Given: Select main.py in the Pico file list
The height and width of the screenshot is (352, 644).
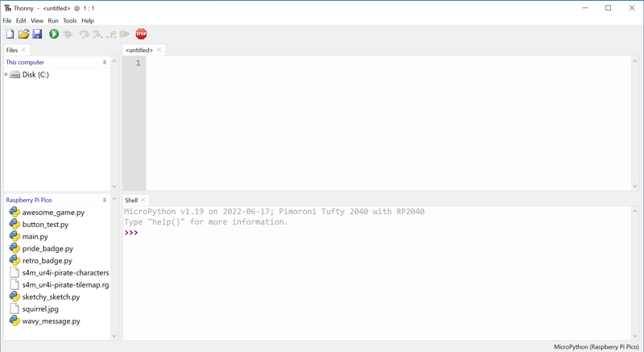Looking at the screenshot, I should click(35, 237).
